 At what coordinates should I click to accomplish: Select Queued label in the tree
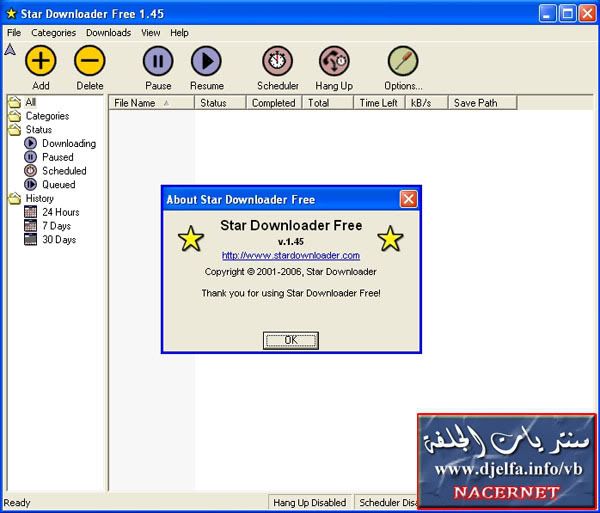coord(59,185)
